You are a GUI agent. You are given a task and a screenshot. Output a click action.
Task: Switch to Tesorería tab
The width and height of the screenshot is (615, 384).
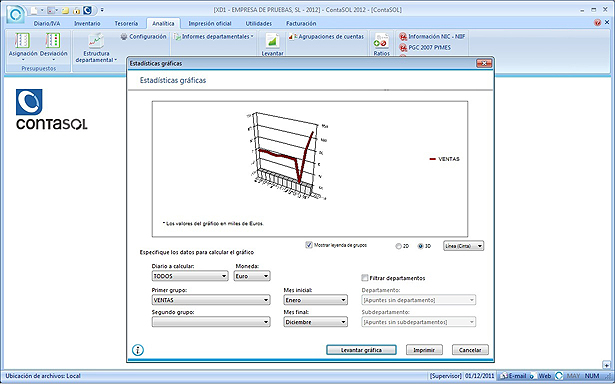pos(126,24)
